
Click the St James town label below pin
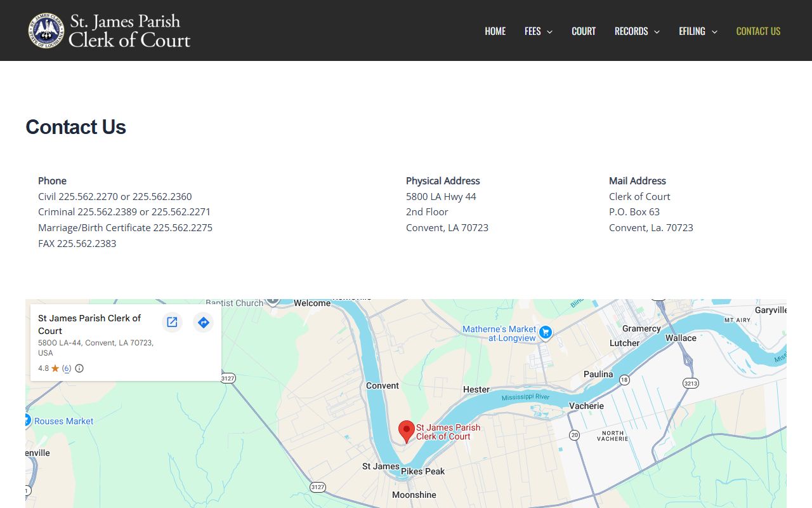381,466
